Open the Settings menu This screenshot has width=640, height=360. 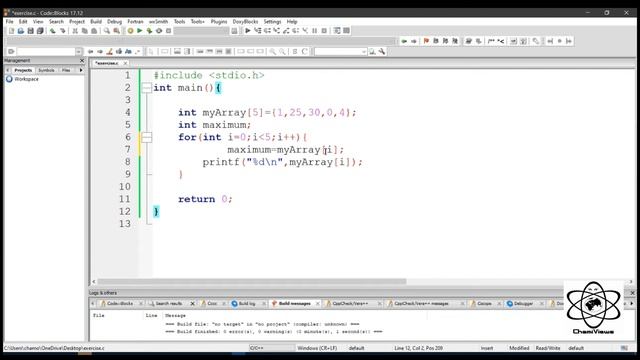(272, 21)
